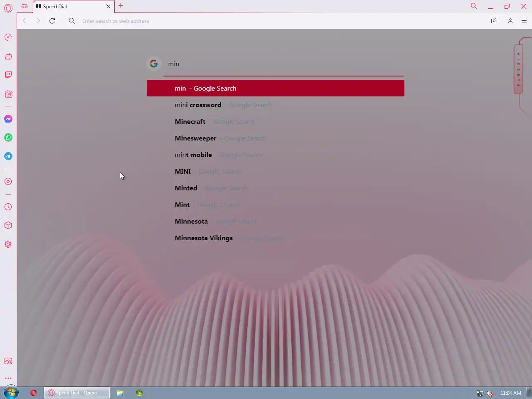Search tabs with the magnifier icon
The image size is (532, 399).
click(474, 6)
